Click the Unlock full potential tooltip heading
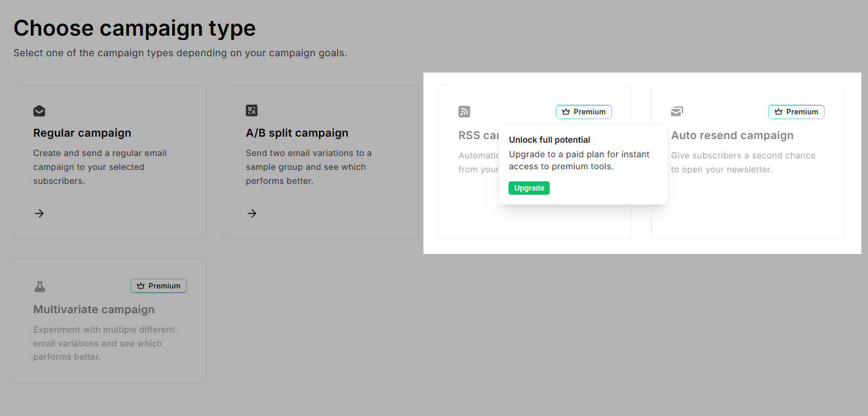Viewport: 868px width, 416px height. point(549,140)
